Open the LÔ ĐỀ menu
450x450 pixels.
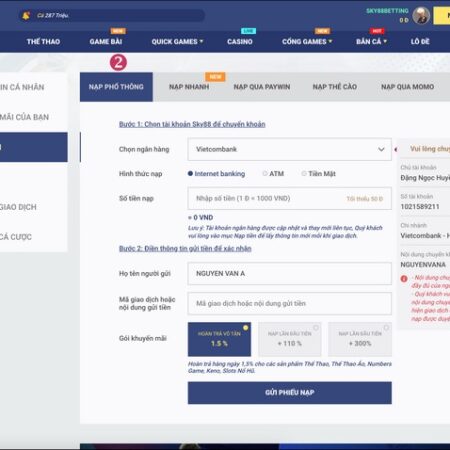(420, 42)
